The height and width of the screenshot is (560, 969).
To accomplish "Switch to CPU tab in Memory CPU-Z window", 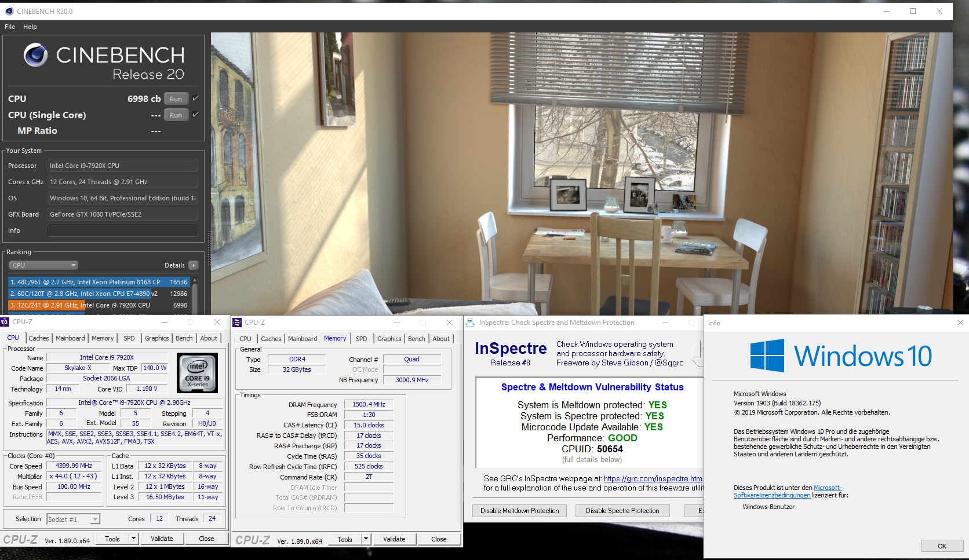I will [246, 339].
